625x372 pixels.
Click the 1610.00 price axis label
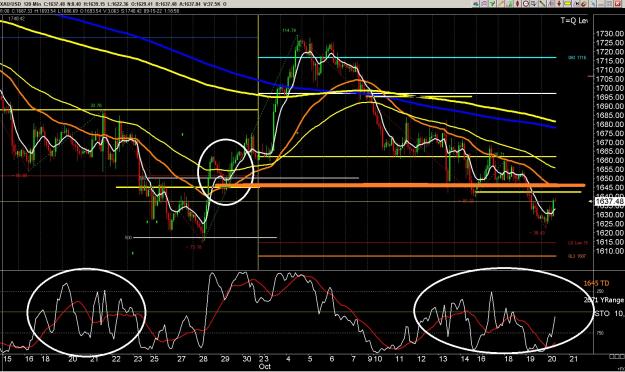[x=610, y=251]
